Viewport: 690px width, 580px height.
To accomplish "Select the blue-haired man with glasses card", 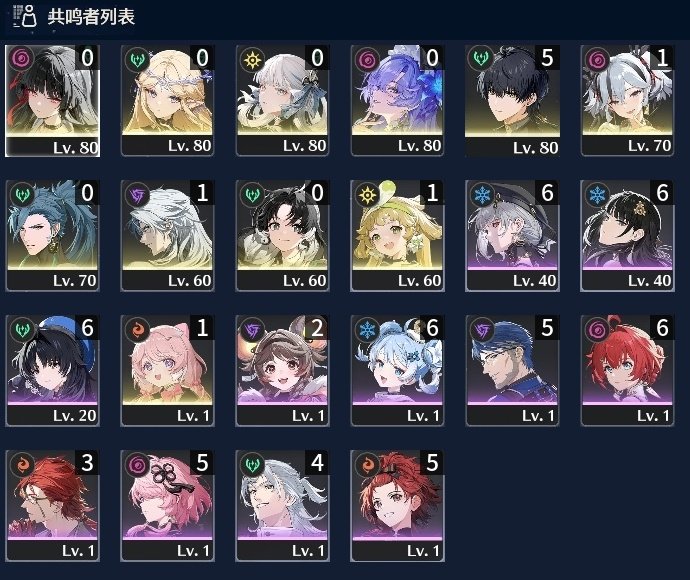I will 513,371.
